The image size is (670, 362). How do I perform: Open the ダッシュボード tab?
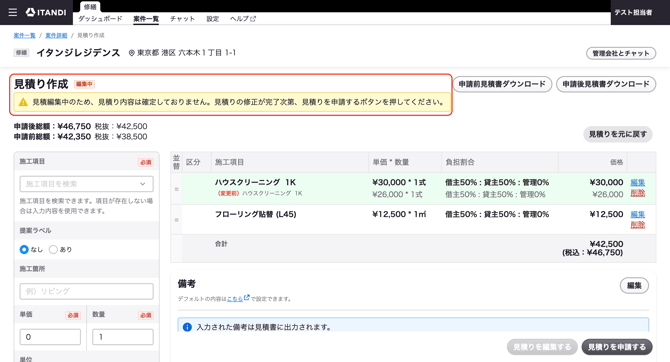100,19
